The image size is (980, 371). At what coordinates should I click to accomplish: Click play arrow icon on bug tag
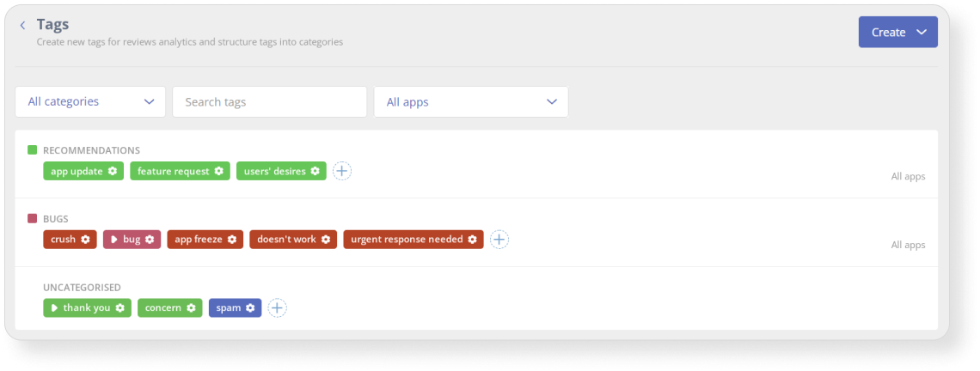(x=114, y=240)
